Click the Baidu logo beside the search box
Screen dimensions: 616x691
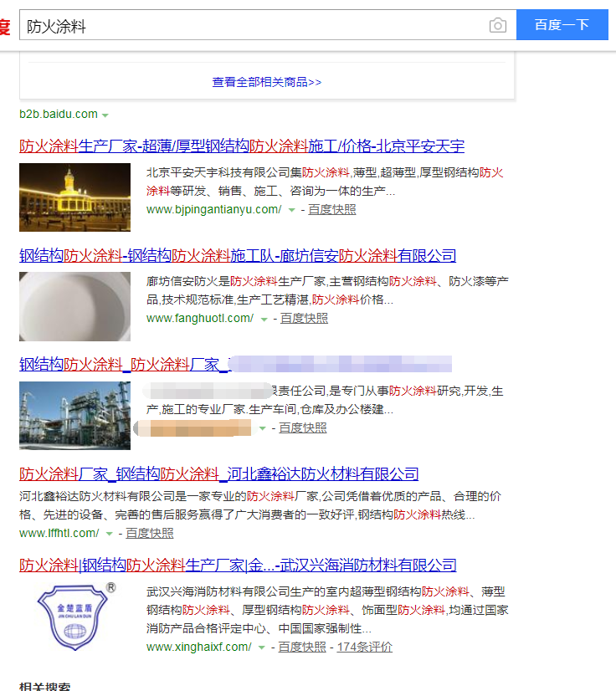5,26
